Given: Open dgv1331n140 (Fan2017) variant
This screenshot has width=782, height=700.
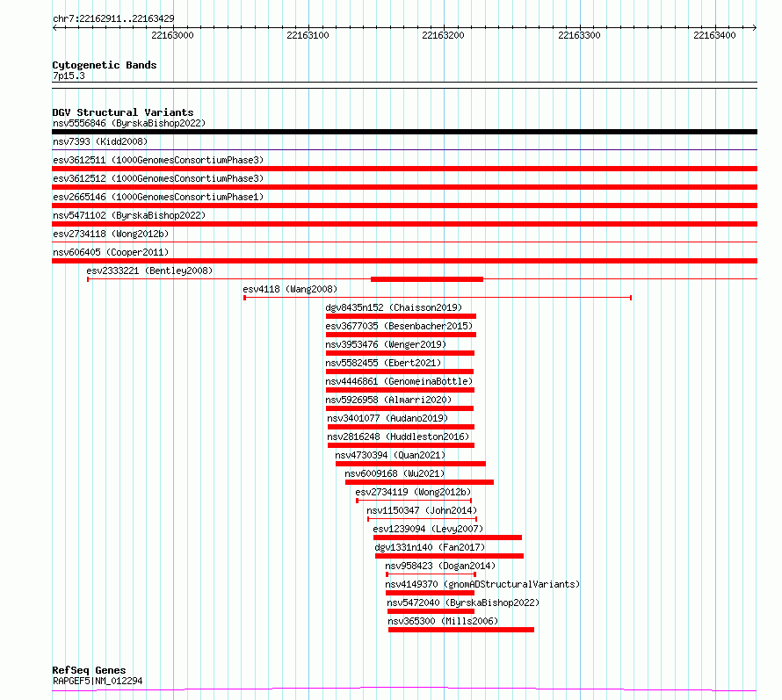Looking at the screenshot, I should click(x=430, y=547).
